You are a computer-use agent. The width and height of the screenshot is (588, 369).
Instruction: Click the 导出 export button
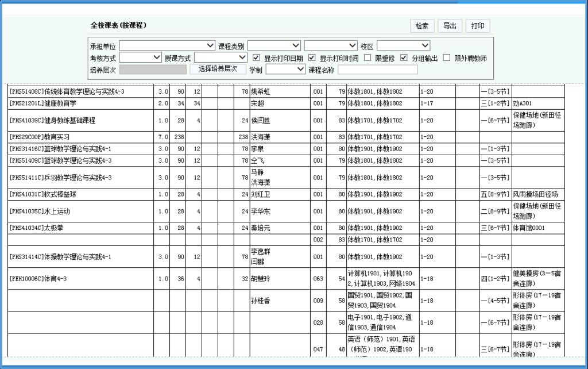pyautogui.click(x=450, y=26)
